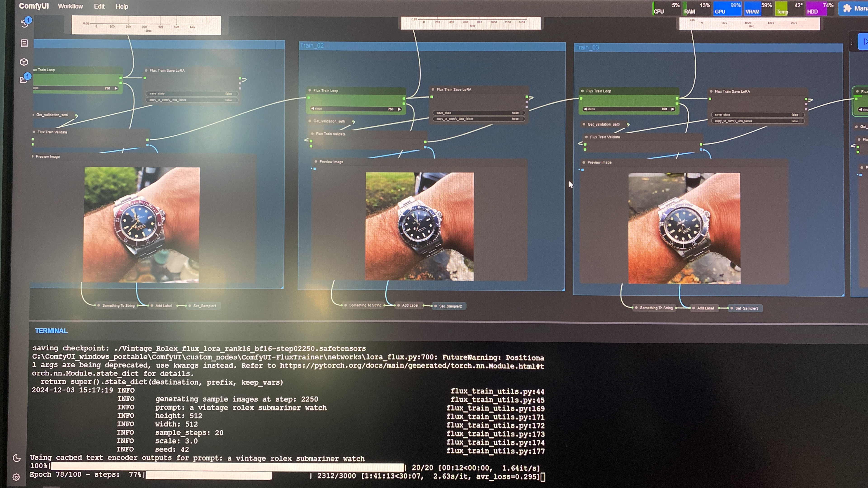Viewport: 868px width, 488px height.
Task: Expand Train_02 Get_validation_setti node
Action: [x=310, y=121]
